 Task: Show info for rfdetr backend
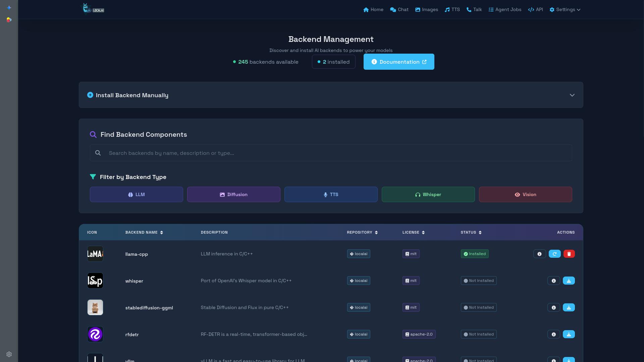coord(553,334)
